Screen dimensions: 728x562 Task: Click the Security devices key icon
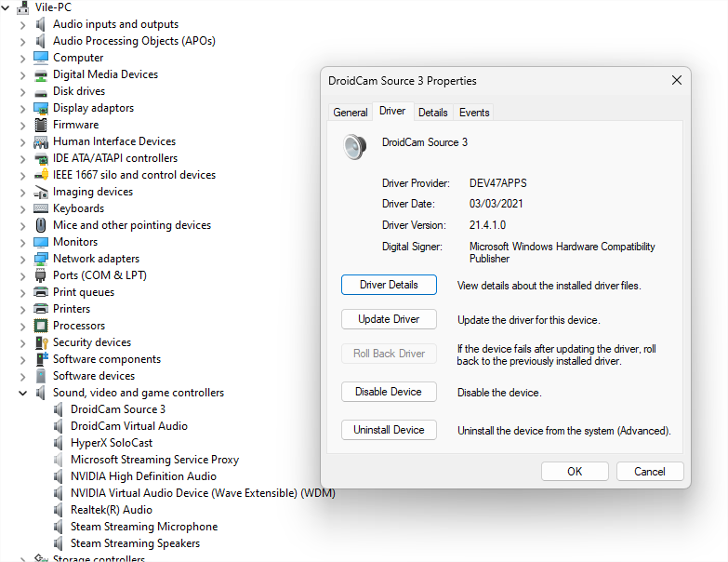point(41,342)
